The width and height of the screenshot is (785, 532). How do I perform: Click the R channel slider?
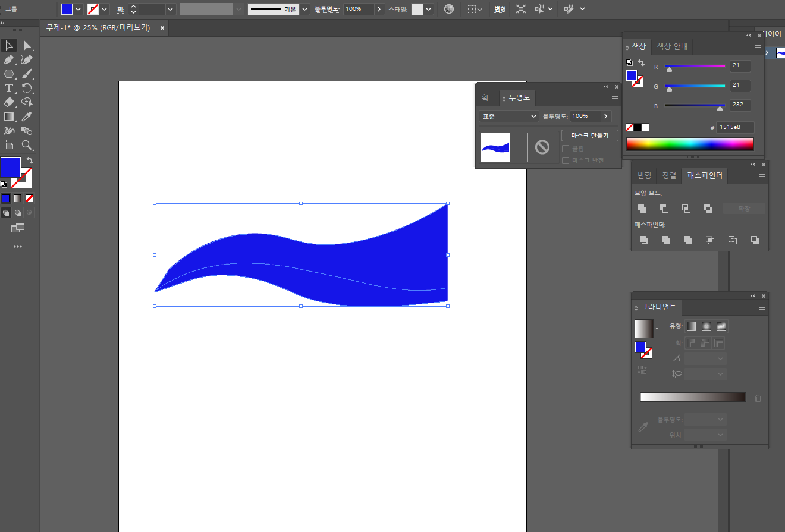point(695,67)
